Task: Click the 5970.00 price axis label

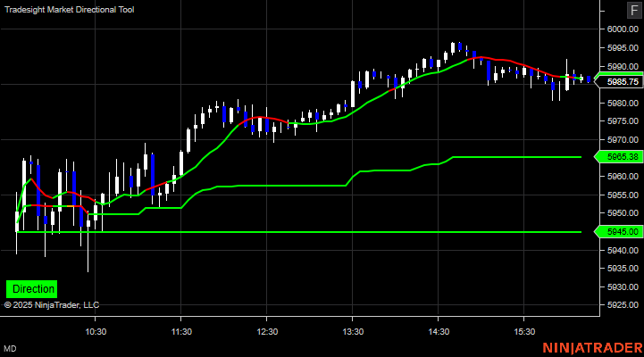Action: (623, 139)
